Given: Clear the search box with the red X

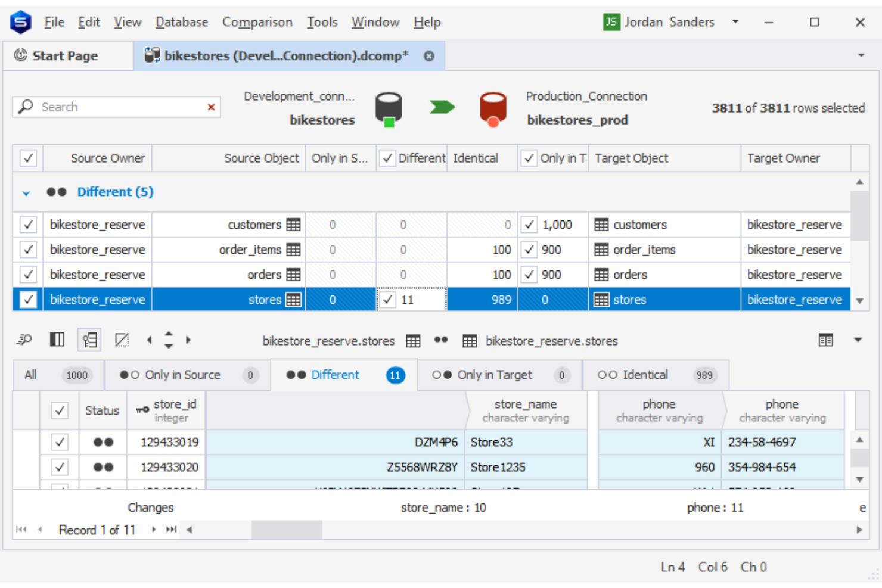Looking at the screenshot, I should 211,107.
